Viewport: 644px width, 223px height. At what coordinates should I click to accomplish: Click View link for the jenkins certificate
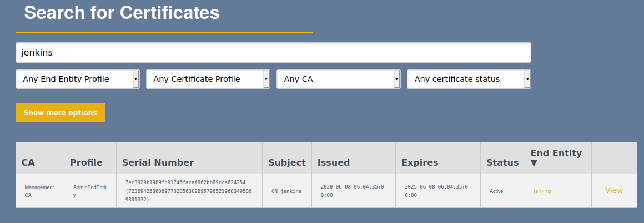tap(613, 190)
